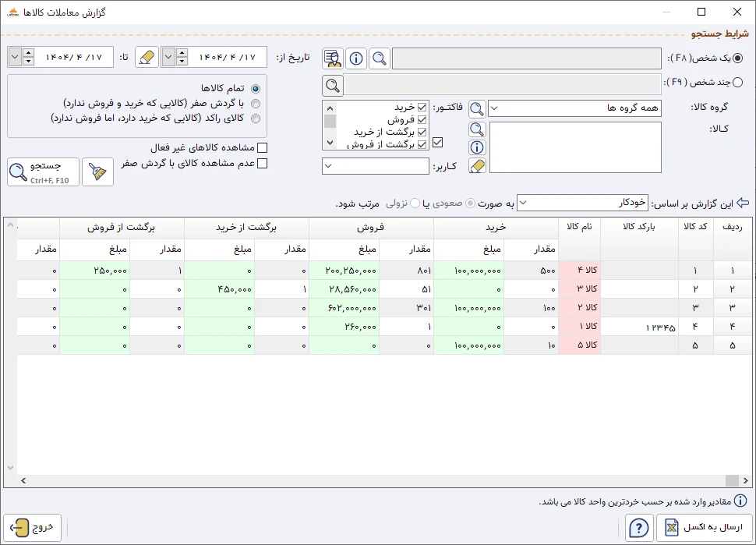Click sales amount ۶۰۲,۰۰۰,۰۰۰ cell

[x=344, y=308]
